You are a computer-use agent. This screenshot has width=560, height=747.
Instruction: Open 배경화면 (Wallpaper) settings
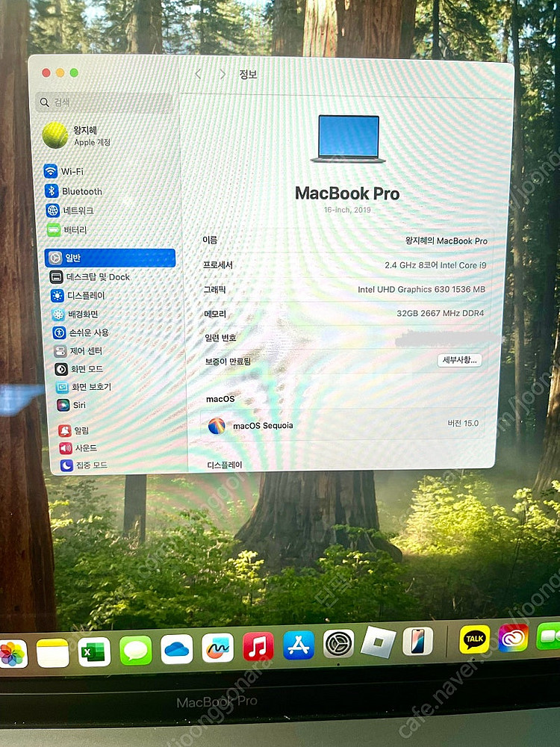coord(75,314)
